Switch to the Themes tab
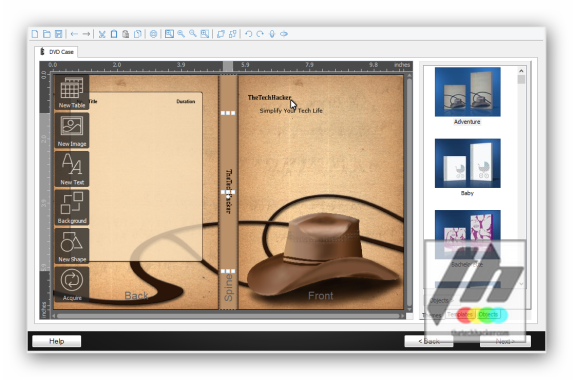The width and height of the screenshot is (573, 380). point(432,315)
